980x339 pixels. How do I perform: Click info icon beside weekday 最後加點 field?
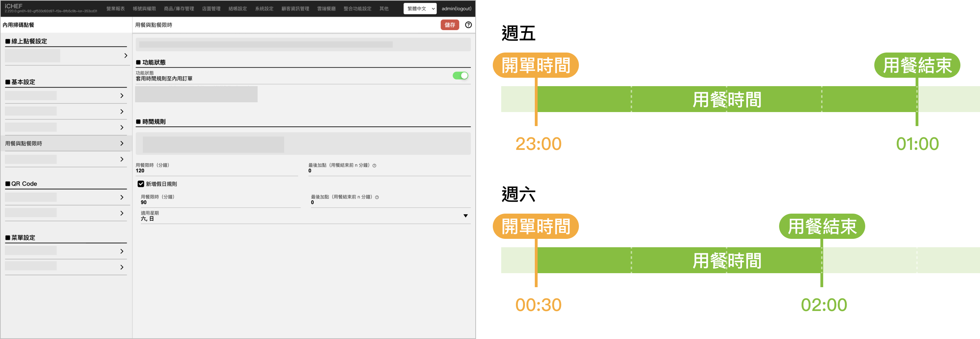tap(374, 166)
